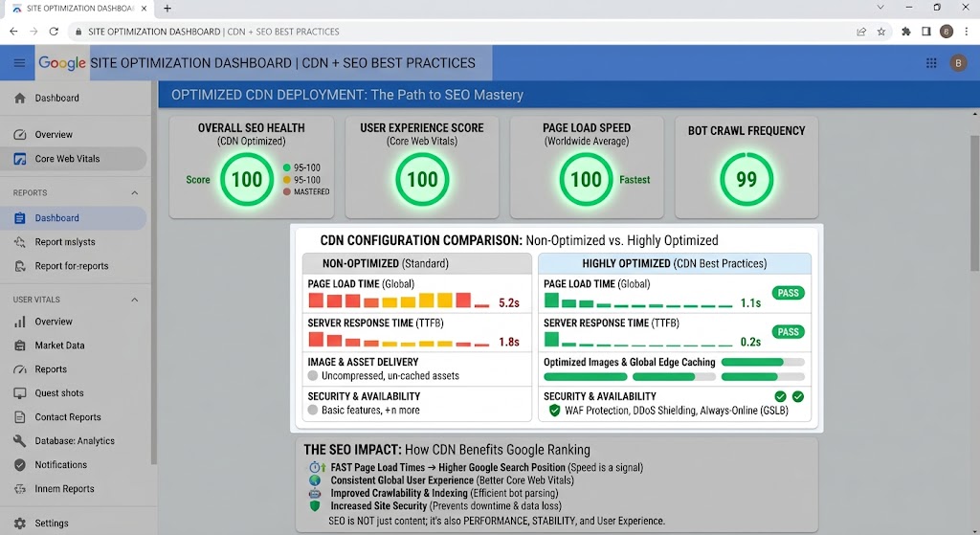Click the WAF Protection shield check icon
The height and width of the screenshot is (535, 980).
click(x=554, y=411)
